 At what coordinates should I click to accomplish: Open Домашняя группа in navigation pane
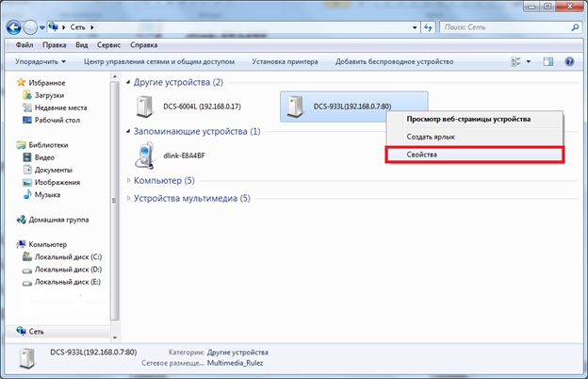tap(58, 219)
